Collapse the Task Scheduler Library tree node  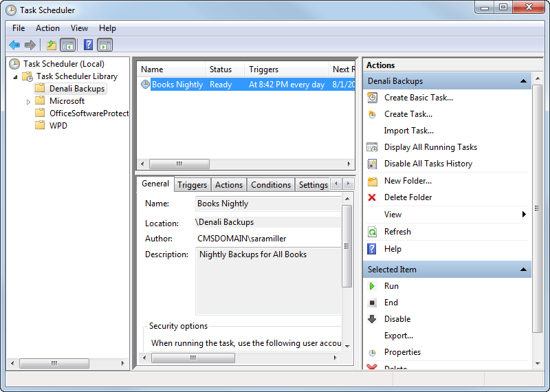click(15, 76)
